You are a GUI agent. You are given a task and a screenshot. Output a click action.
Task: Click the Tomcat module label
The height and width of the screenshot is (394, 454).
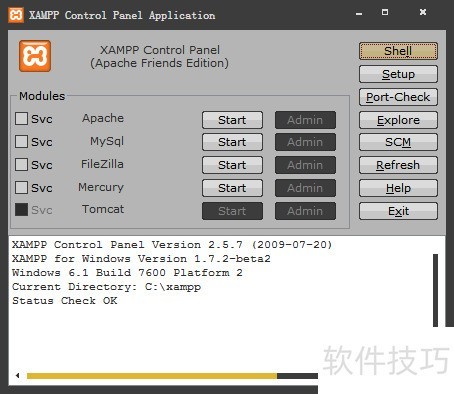click(x=103, y=209)
